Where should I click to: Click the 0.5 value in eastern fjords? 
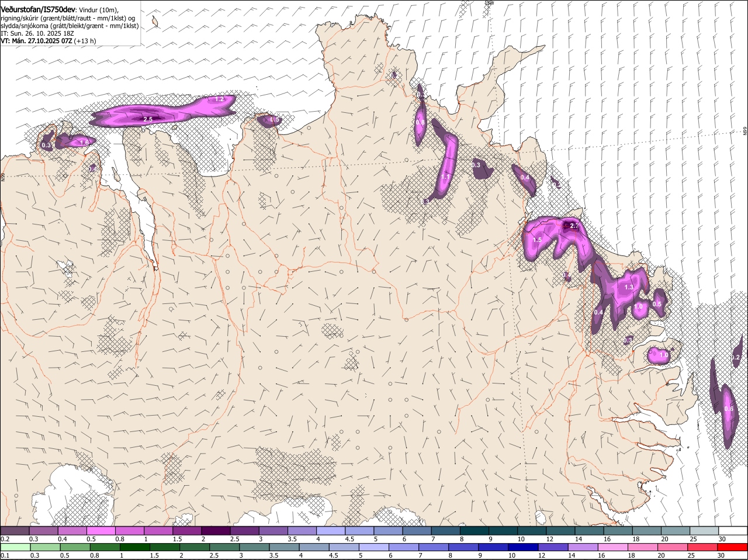point(657,304)
